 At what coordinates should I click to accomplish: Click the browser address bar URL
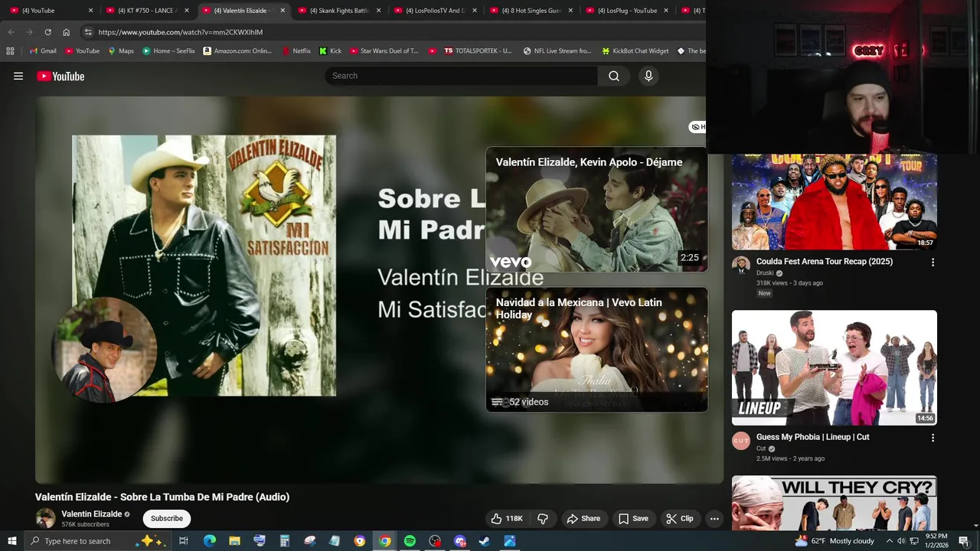tap(180, 32)
